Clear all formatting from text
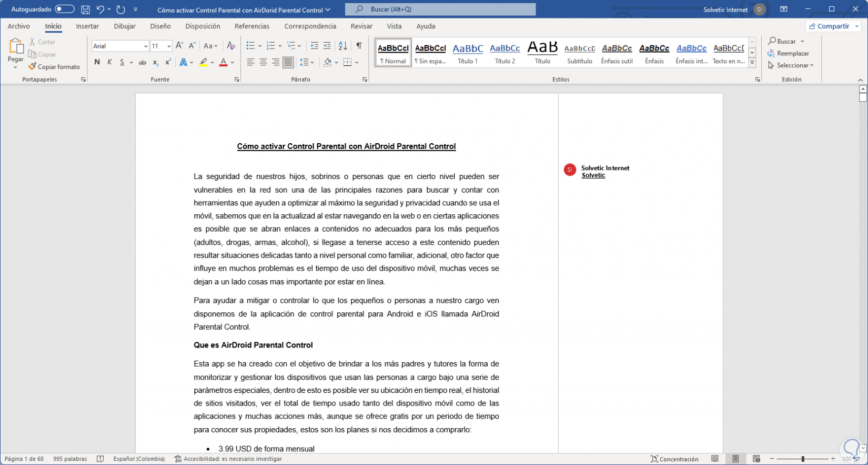The image size is (868, 465). pos(230,46)
